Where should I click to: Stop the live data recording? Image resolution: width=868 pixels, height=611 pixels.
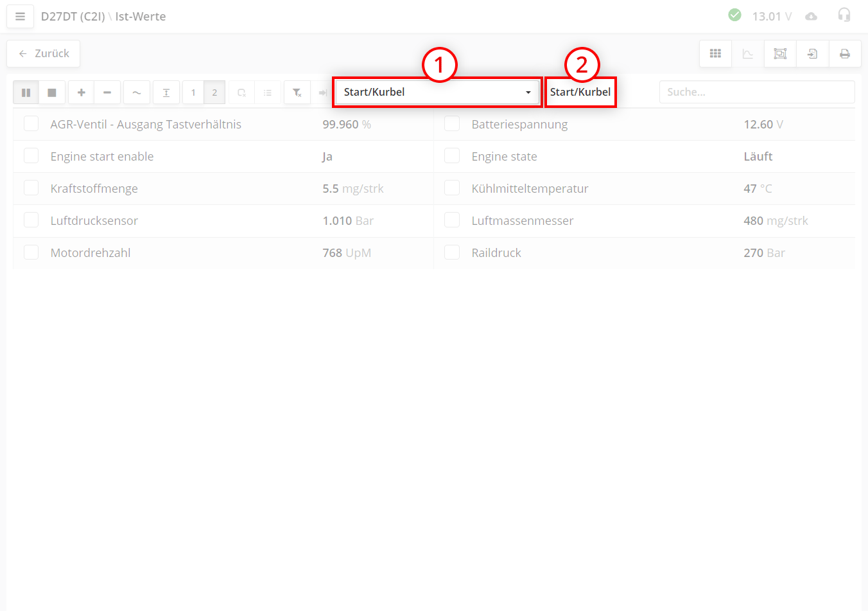[x=52, y=93]
